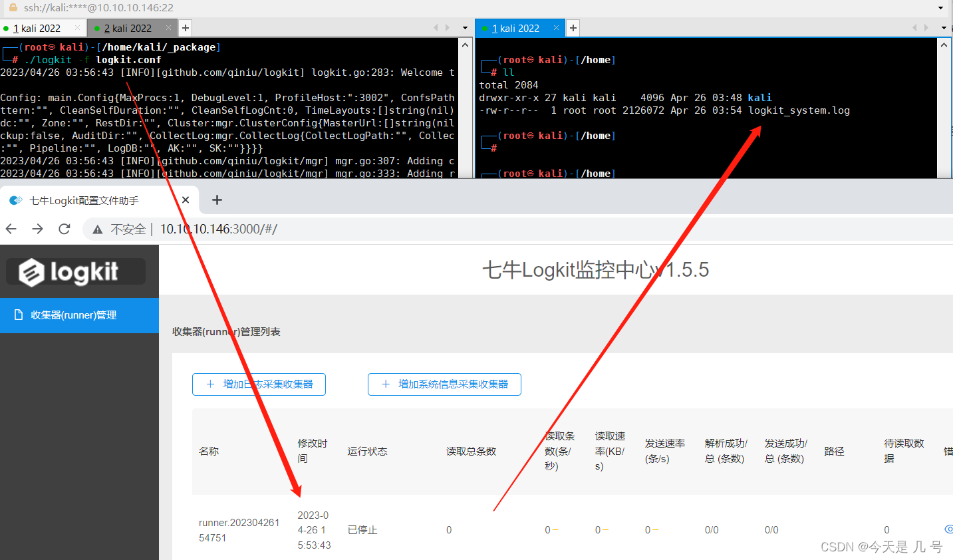Close the left pane '1 kali 2022' tab
Image resolution: width=953 pixels, height=560 pixels.
click(x=77, y=28)
